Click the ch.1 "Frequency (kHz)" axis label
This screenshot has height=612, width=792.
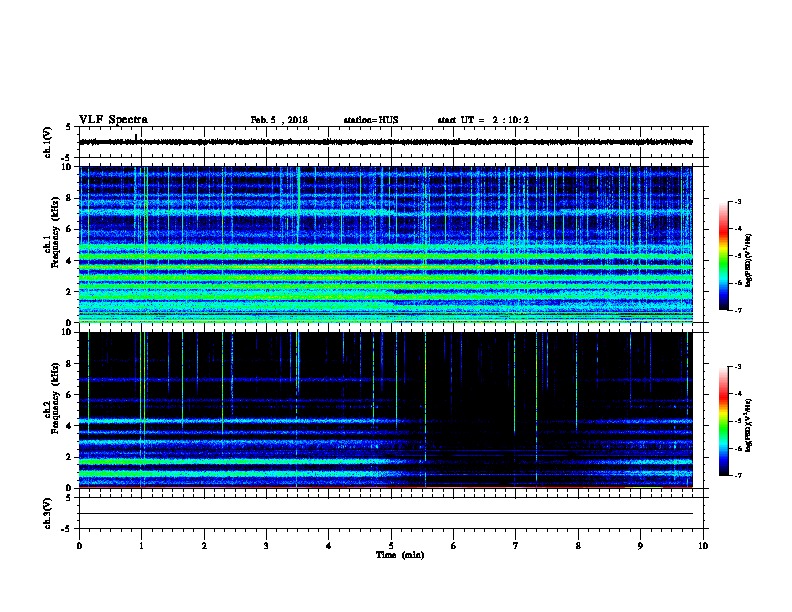coord(56,232)
